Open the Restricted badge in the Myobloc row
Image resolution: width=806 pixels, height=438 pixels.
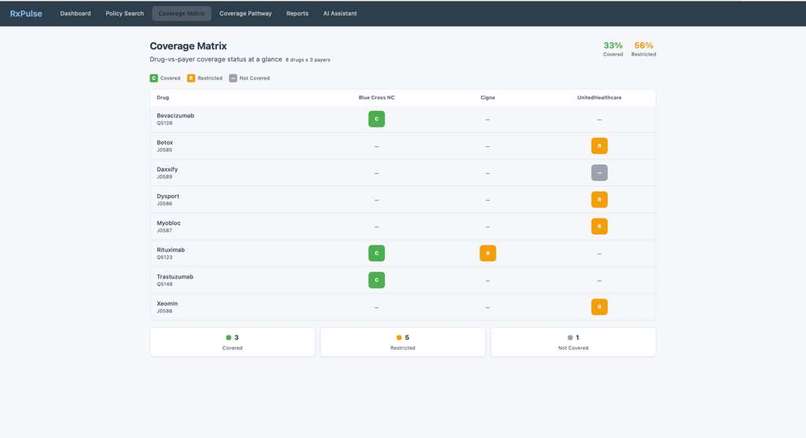click(599, 226)
